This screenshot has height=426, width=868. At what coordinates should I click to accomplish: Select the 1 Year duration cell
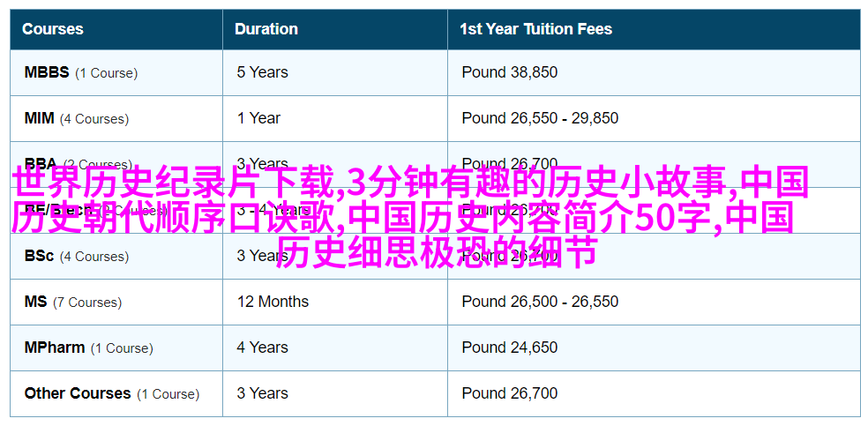[258, 118]
